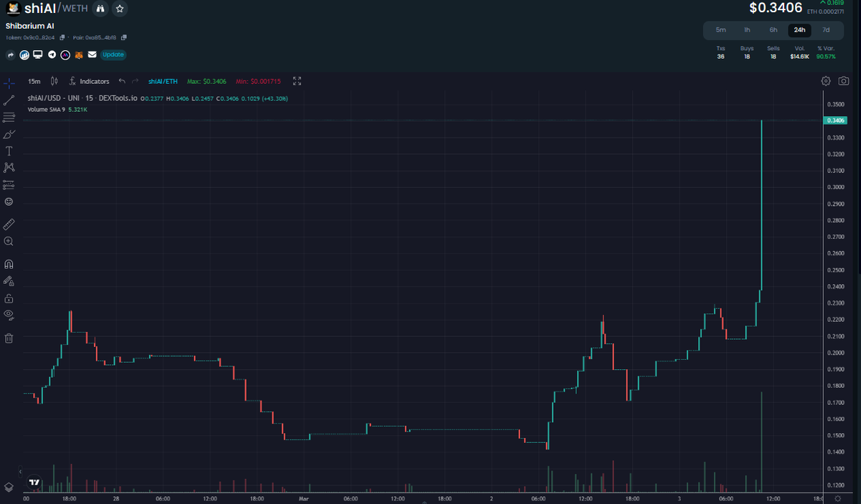The height and width of the screenshot is (504, 861).
Task: Select the text annotation tool
Action: point(9,151)
